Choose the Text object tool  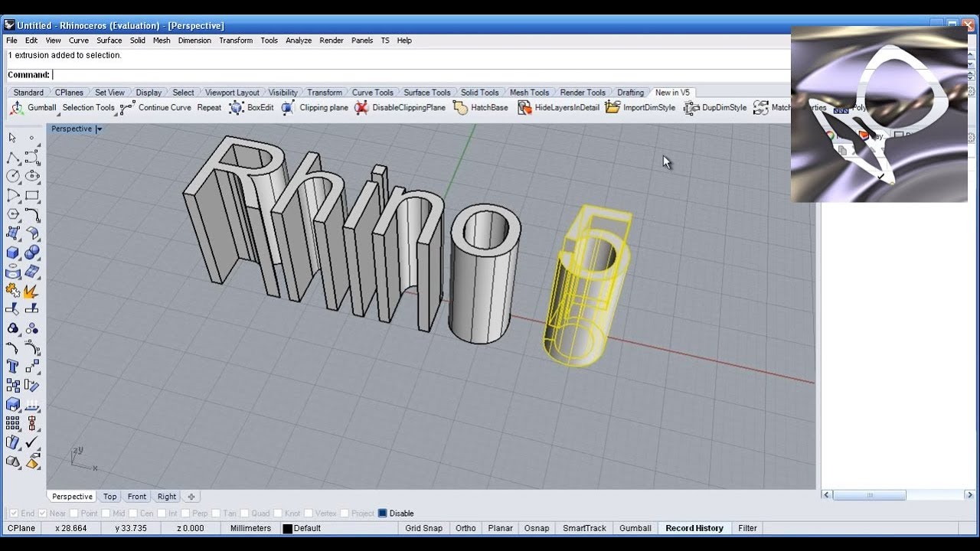(x=13, y=367)
